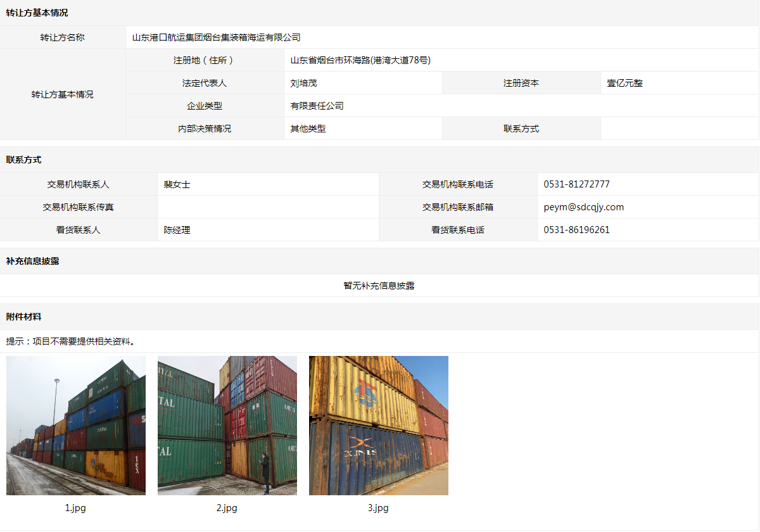Viewport: 760px width, 532px height.
Task: Click the 交易机构联系电话 label cell
Action: point(458,184)
